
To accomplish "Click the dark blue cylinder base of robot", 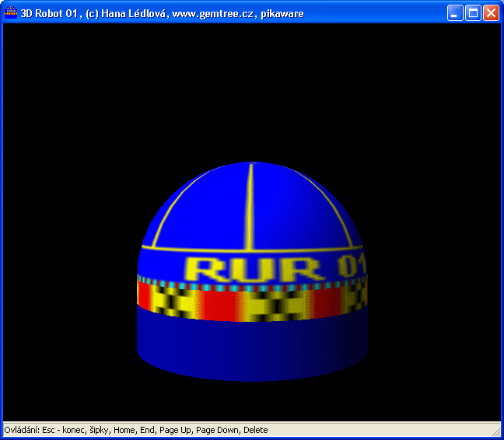I will (250, 350).
